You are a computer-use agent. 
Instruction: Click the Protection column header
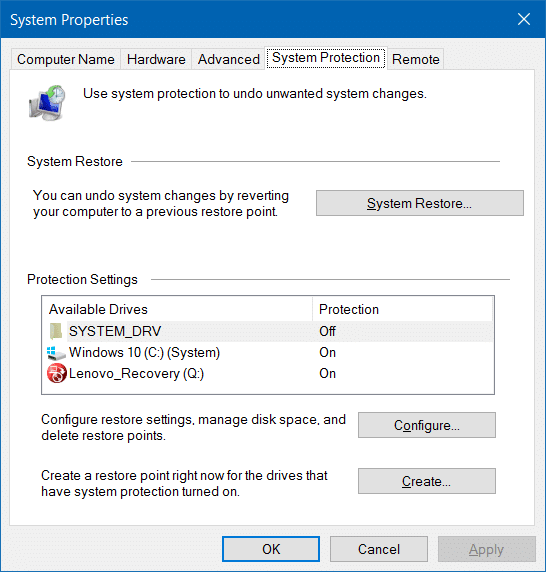coord(402,309)
